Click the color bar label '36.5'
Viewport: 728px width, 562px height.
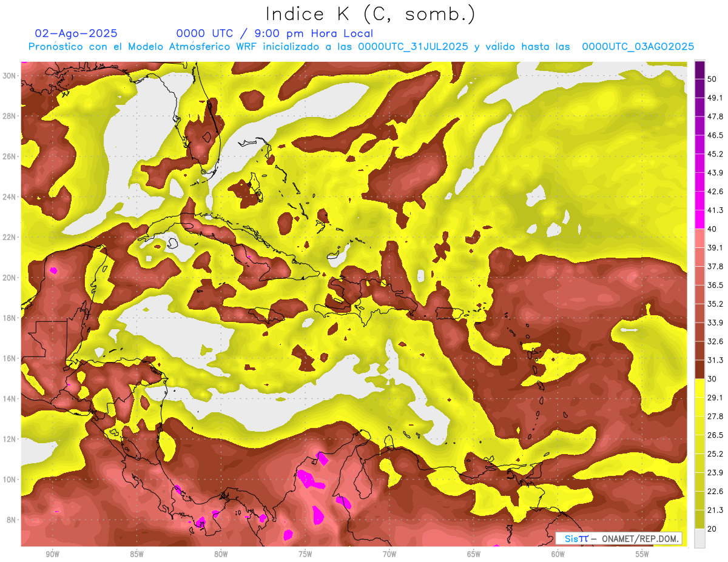tap(715, 285)
